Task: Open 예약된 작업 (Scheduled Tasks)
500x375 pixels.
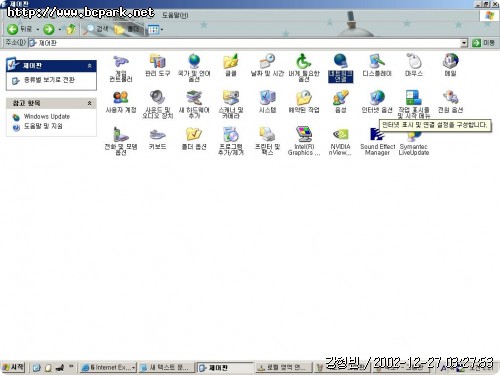Action: pos(304,102)
